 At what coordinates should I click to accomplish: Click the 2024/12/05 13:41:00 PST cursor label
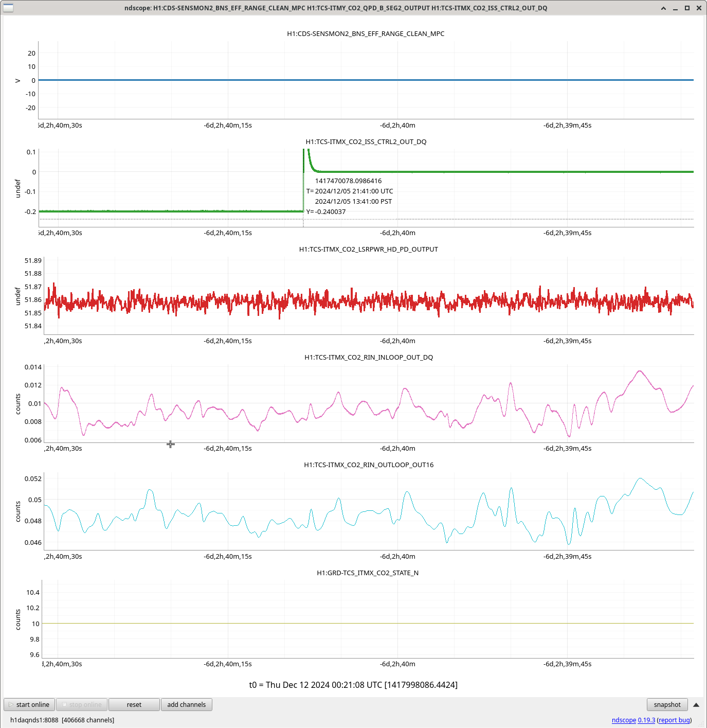click(x=353, y=201)
